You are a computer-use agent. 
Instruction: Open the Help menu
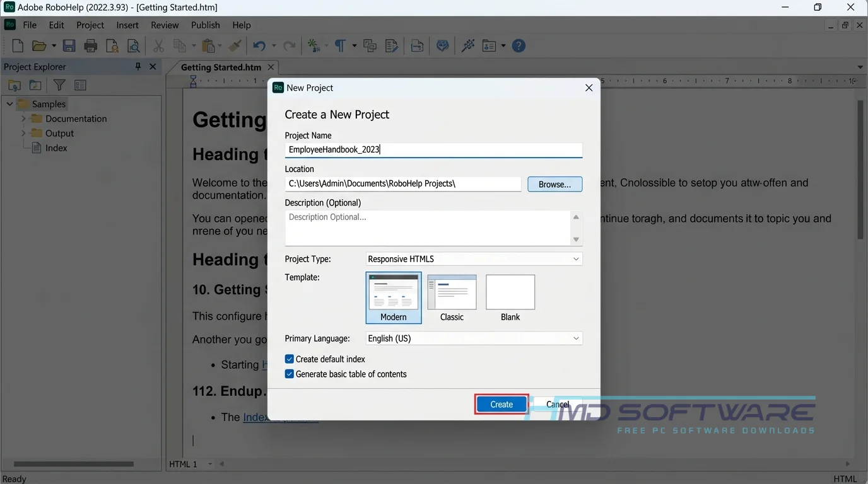[242, 25]
